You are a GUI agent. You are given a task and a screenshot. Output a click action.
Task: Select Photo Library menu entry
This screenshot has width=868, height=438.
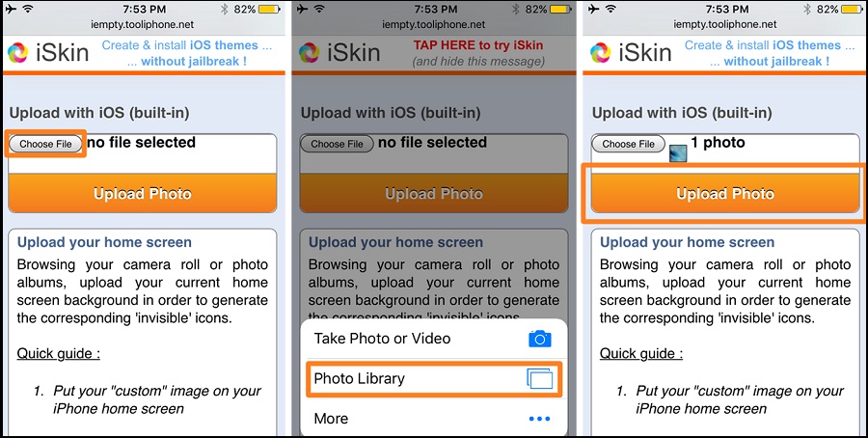[x=434, y=379]
